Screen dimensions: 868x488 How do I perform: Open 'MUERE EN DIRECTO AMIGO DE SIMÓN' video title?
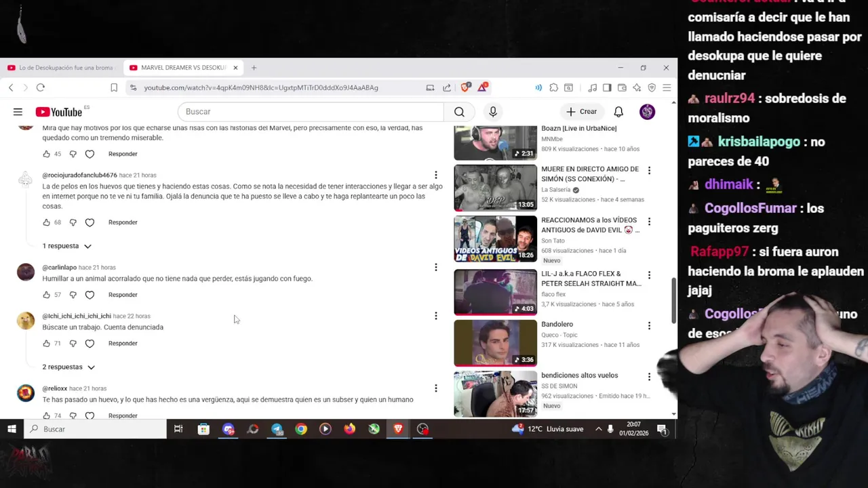(x=590, y=174)
